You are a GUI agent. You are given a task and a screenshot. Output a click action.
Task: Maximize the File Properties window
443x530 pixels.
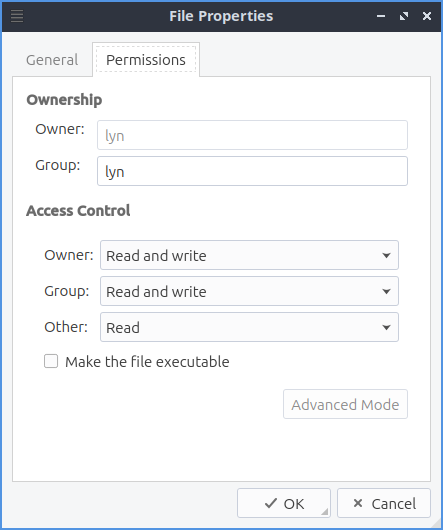(x=404, y=16)
